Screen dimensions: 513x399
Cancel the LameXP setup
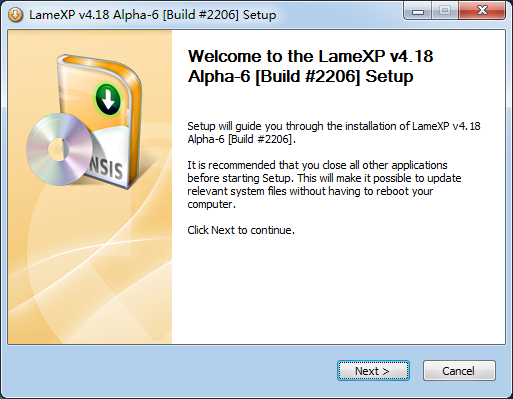[x=459, y=371]
